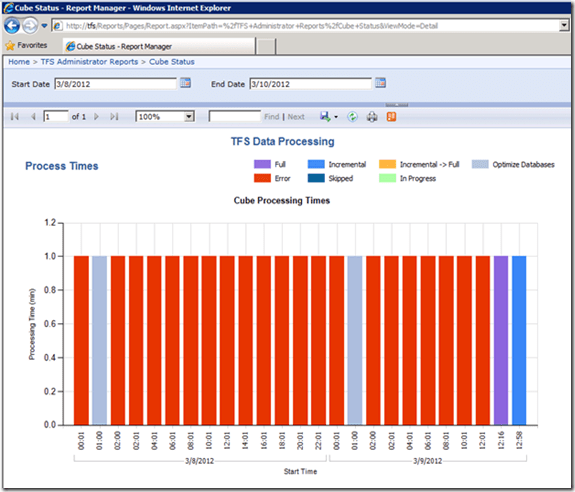Open TFS Administrator Reports breadcrumb link
Screen dimensions: 575x492
click(x=89, y=62)
